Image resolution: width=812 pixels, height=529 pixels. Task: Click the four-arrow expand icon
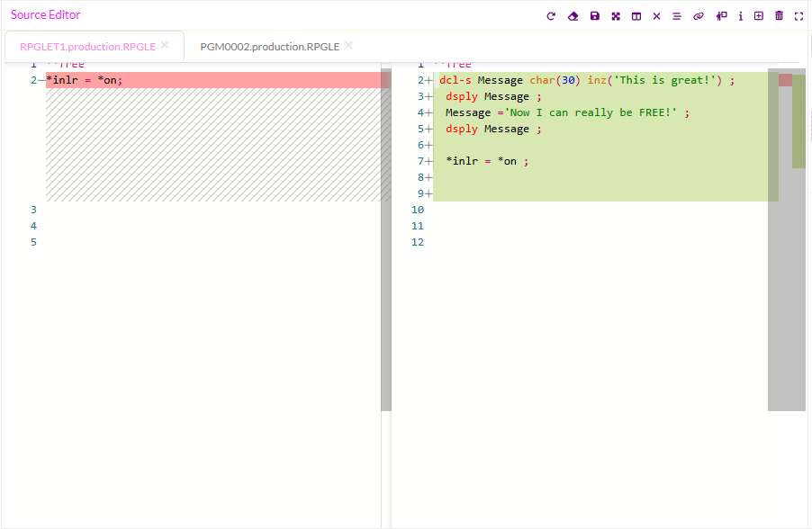point(616,16)
